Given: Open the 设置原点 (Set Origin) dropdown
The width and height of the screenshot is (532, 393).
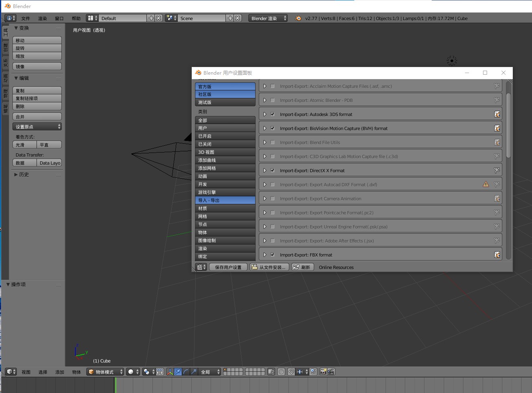Looking at the screenshot, I should pyautogui.click(x=37, y=126).
